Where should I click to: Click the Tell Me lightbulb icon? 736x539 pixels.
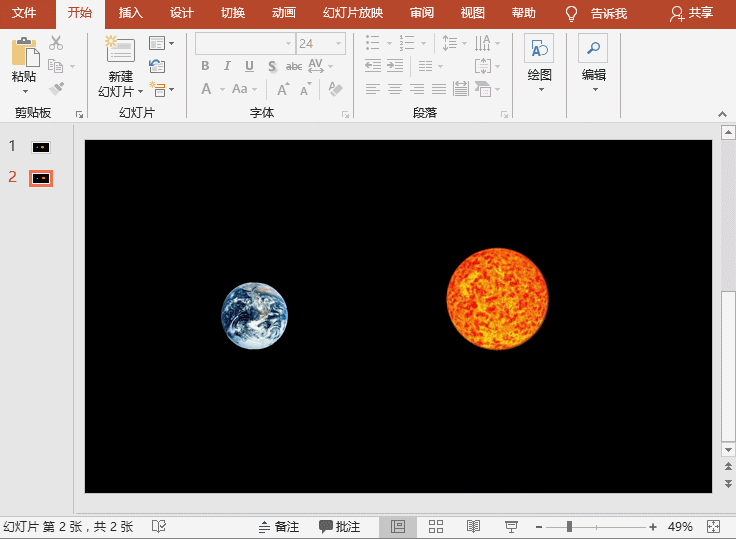(x=571, y=14)
